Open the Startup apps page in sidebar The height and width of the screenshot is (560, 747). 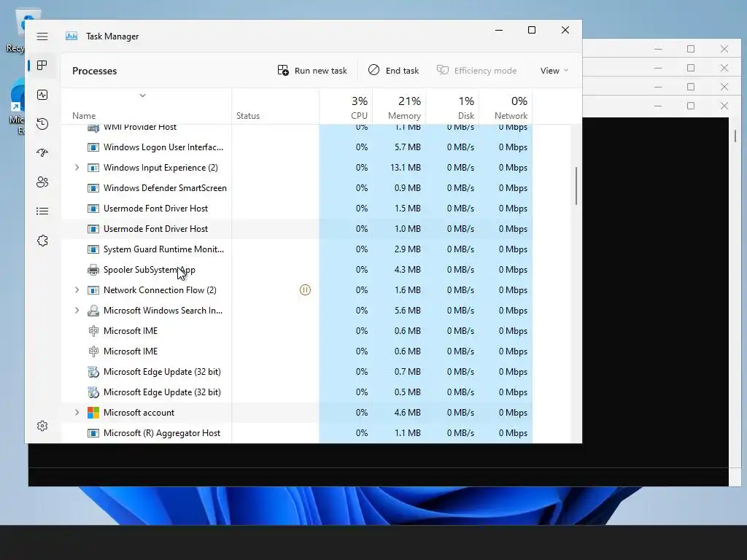42,153
